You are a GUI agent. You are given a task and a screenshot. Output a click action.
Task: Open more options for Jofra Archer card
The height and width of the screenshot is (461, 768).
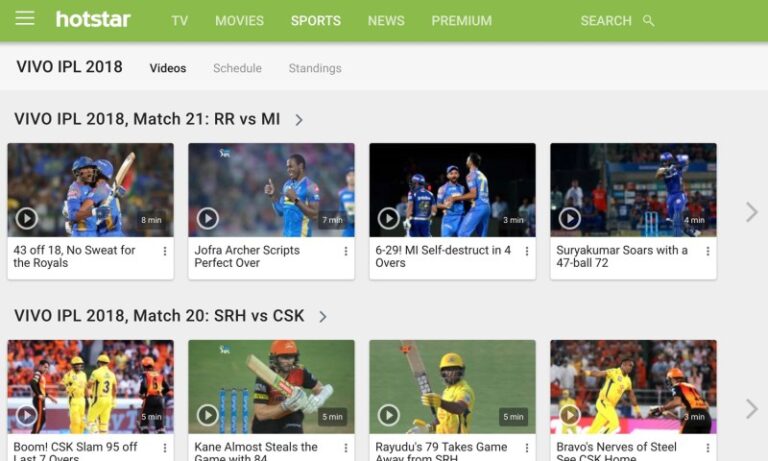coord(346,251)
